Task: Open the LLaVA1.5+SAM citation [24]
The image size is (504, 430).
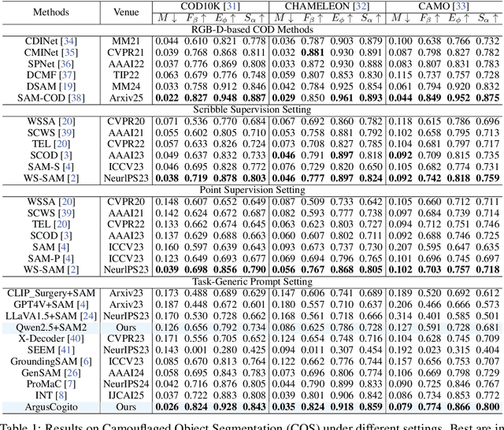Action: click(91, 316)
